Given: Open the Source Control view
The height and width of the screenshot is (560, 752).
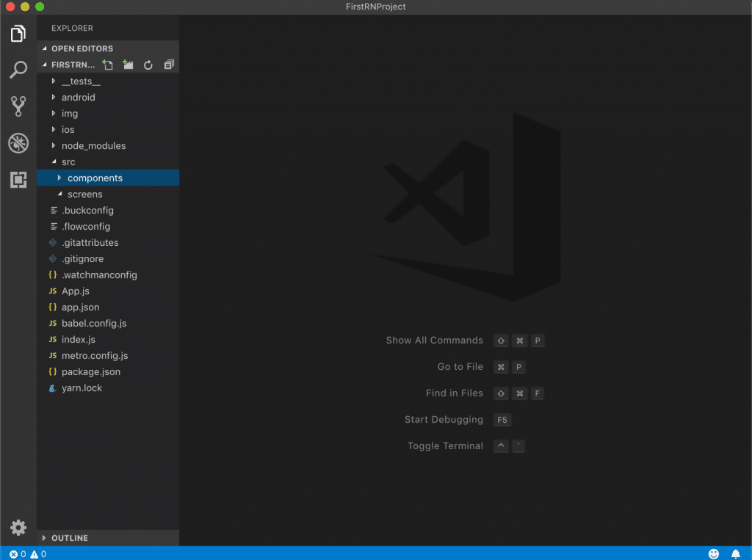Looking at the screenshot, I should tap(18, 106).
